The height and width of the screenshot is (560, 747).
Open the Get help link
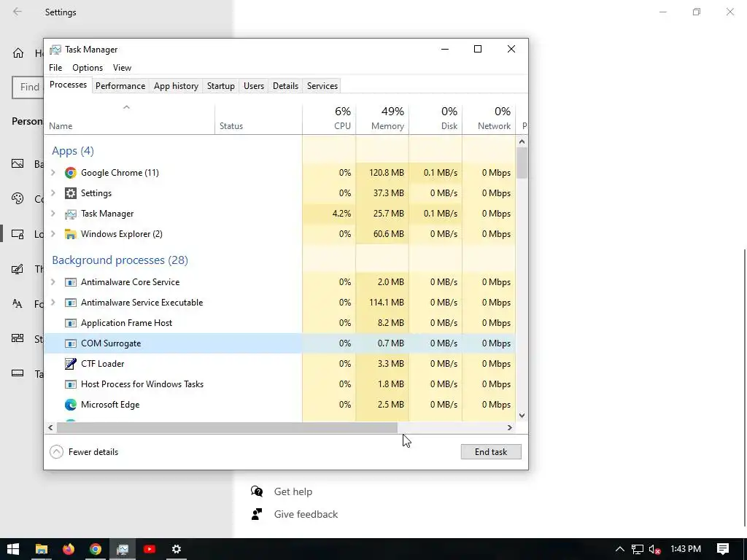tap(293, 491)
